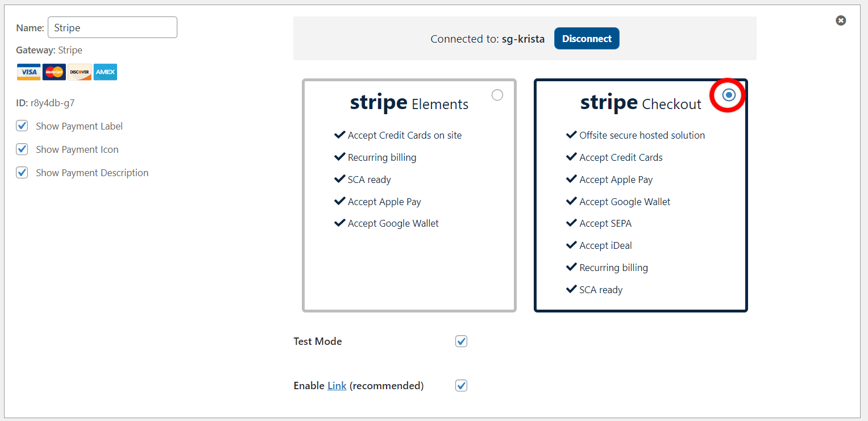Click the Recurring billing checkmark under Elements
Viewport: 868px width, 421px height.
(340, 157)
